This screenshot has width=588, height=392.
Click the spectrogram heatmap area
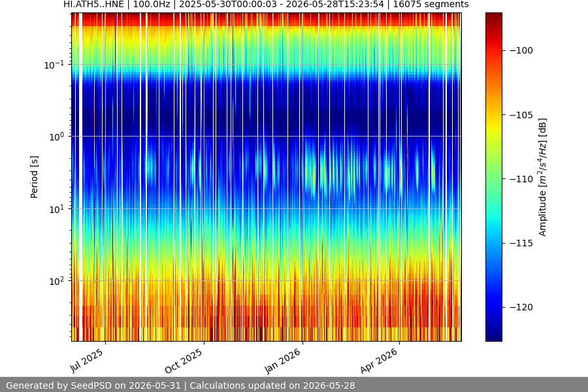(267, 177)
